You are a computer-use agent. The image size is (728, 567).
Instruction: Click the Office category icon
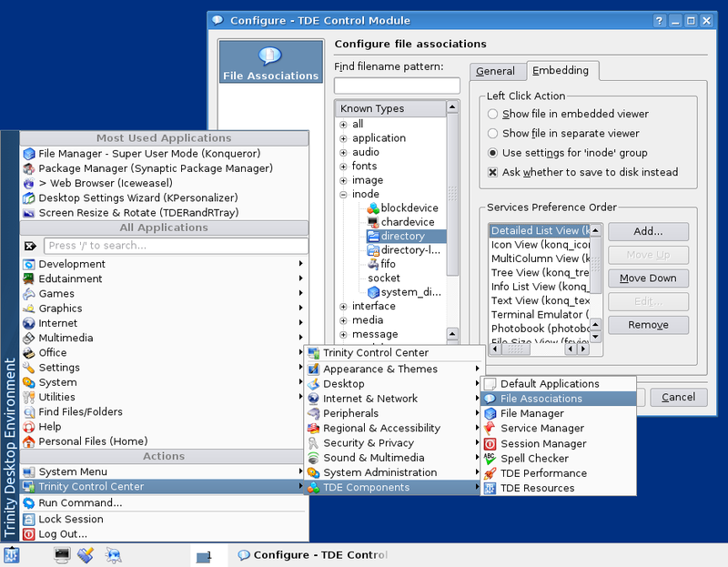29,353
